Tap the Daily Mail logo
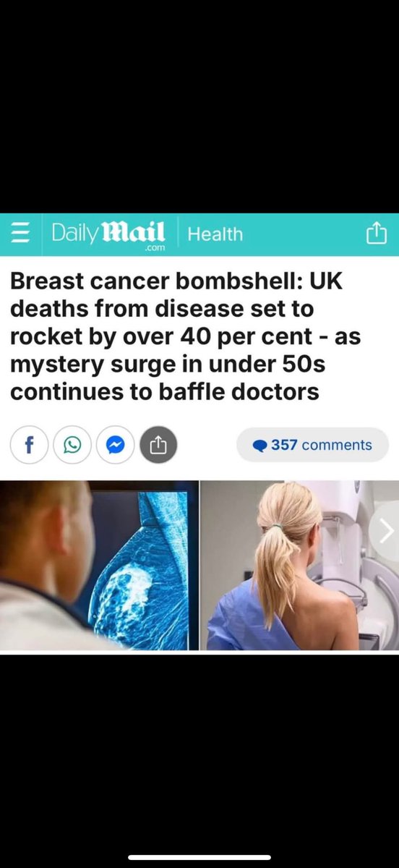 108,234
